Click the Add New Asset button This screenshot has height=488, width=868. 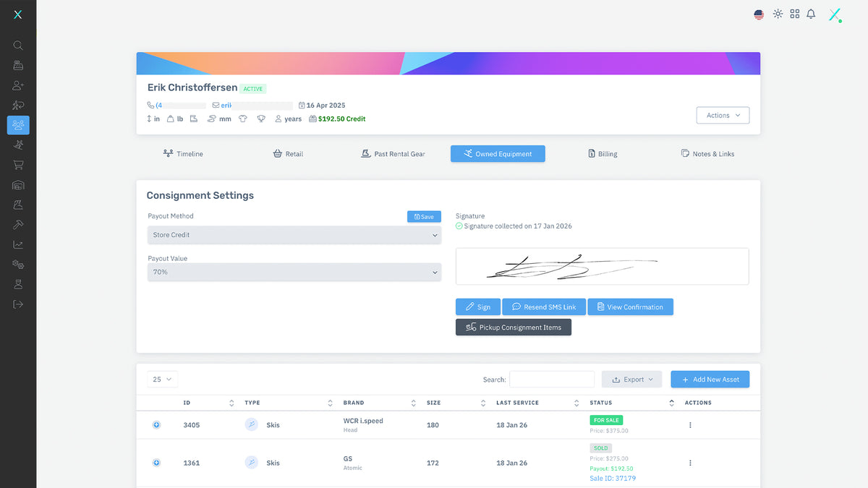[710, 380]
